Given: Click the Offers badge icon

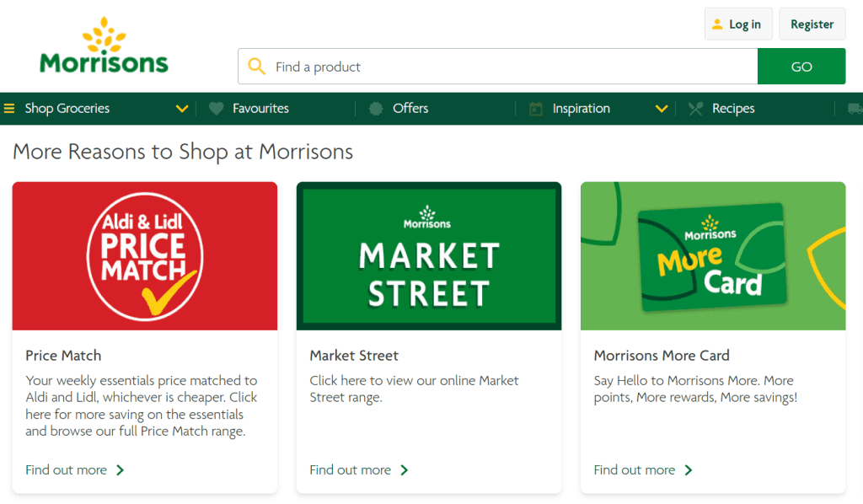Looking at the screenshot, I should tap(376, 109).
